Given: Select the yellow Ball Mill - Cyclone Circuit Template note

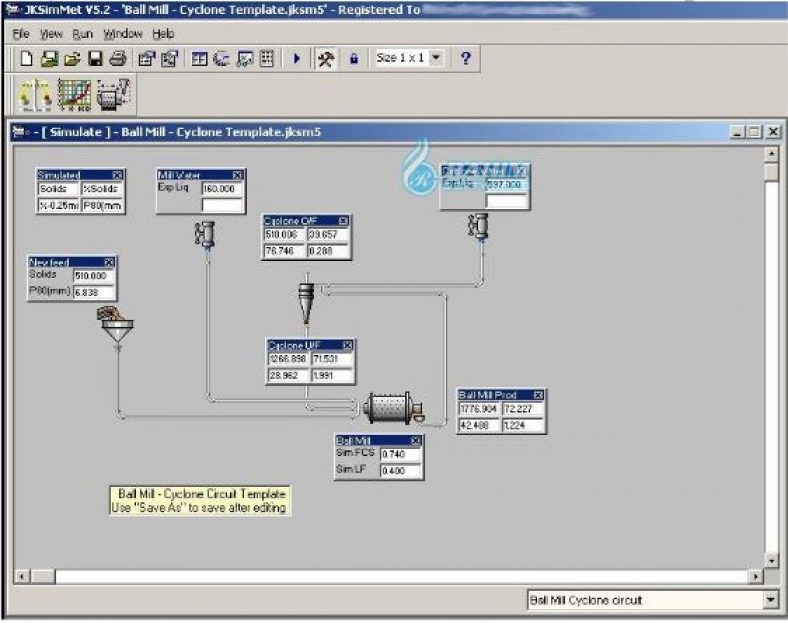Looking at the screenshot, I should 200,500.
